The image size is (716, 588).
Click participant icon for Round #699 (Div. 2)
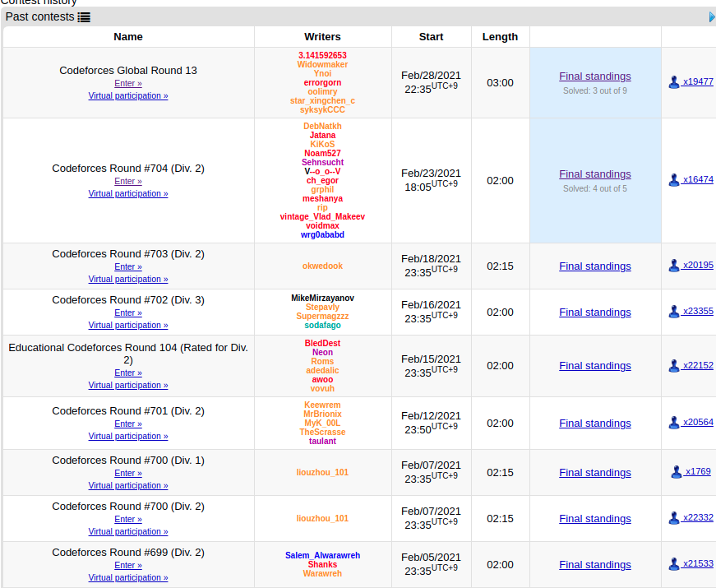point(674,564)
